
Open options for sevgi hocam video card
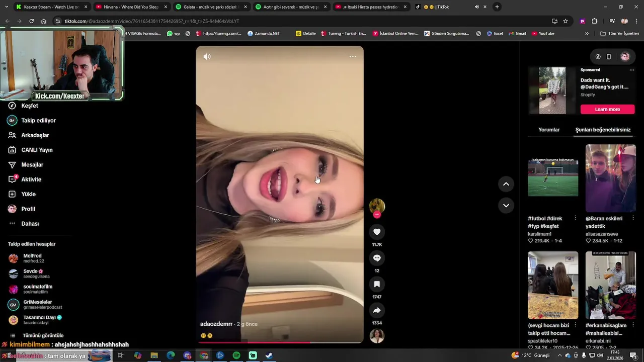575,325
